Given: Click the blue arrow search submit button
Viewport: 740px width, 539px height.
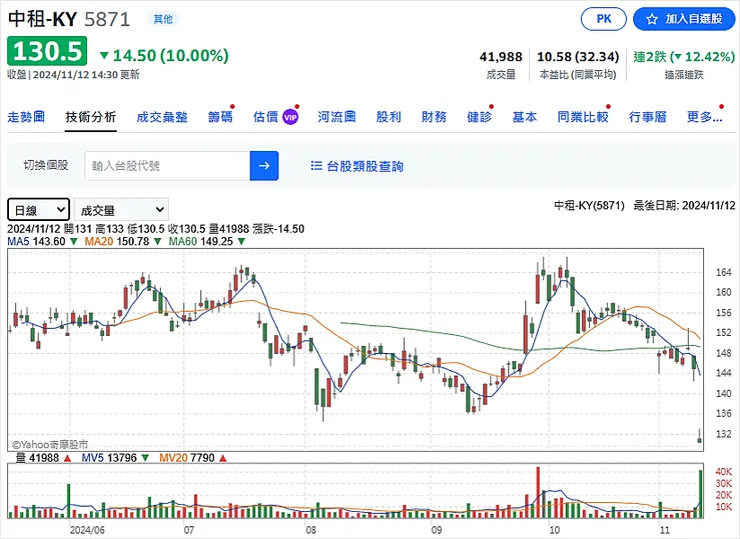Looking at the screenshot, I should click(x=264, y=166).
